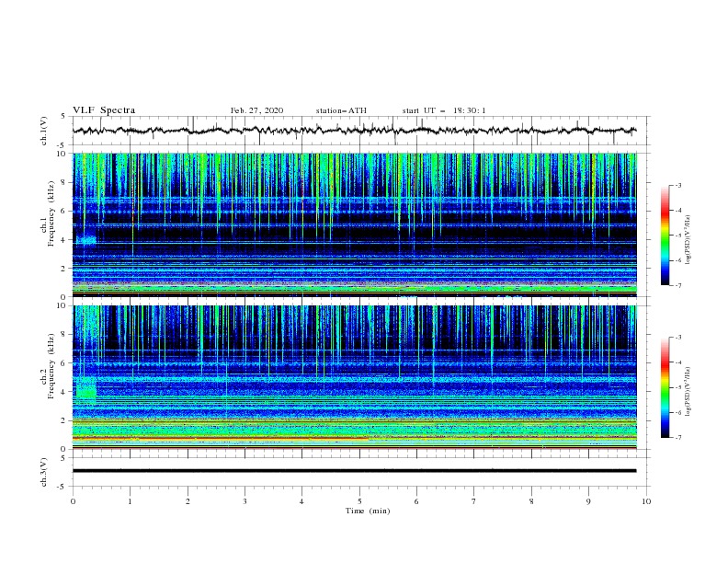Click the "-7" label on ch.2 color scale
This screenshot has height=563, width=728.
pos(678,437)
